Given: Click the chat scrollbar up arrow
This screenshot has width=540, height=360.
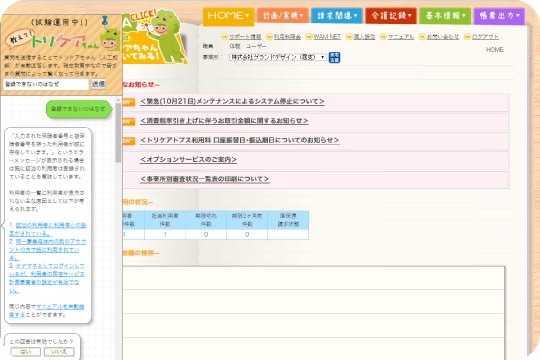Looking at the screenshot, I should coord(118,100).
